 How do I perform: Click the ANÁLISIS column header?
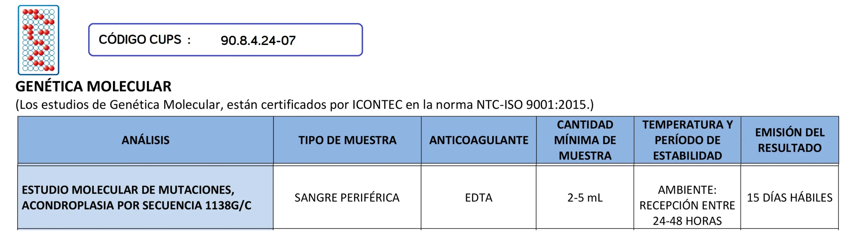point(145,140)
